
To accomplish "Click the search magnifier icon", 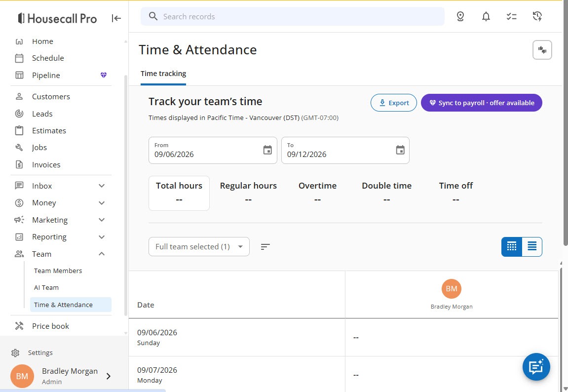I will click(153, 16).
